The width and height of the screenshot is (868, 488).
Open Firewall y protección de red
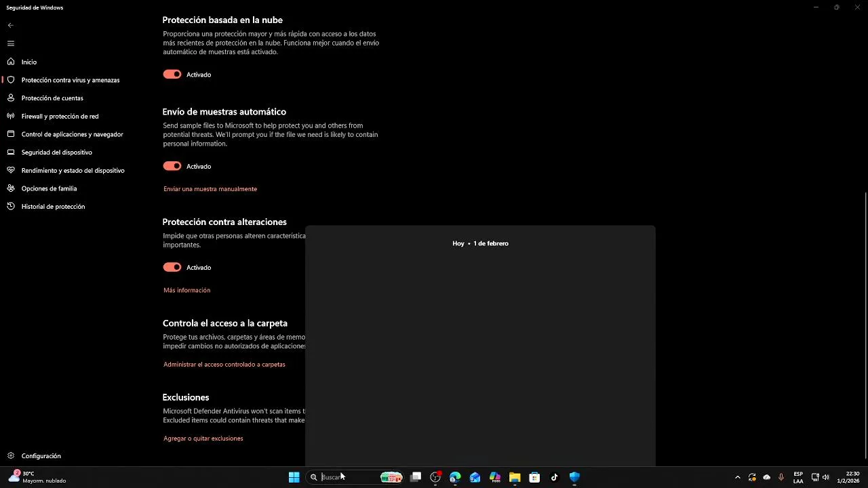tap(60, 116)
